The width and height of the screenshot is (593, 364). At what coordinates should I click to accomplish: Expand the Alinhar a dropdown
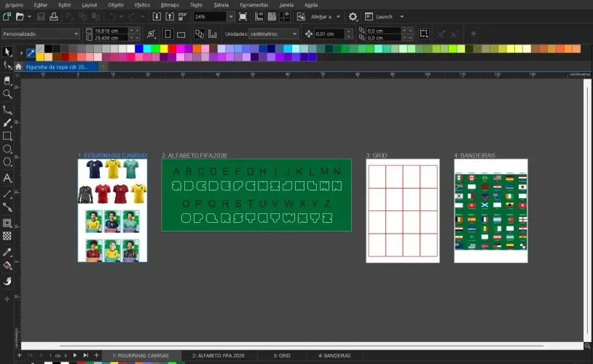pos(338,17)
